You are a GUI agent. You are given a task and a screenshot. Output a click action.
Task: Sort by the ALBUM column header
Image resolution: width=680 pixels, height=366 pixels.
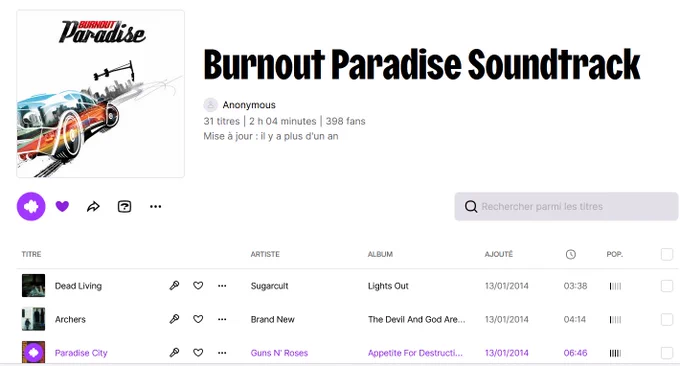(380, 254)
